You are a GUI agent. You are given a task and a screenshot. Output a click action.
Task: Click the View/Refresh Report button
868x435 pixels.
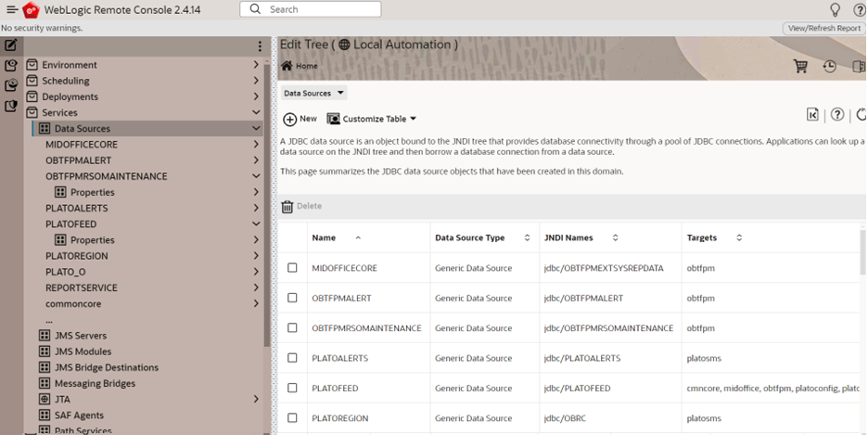point(823,28)
